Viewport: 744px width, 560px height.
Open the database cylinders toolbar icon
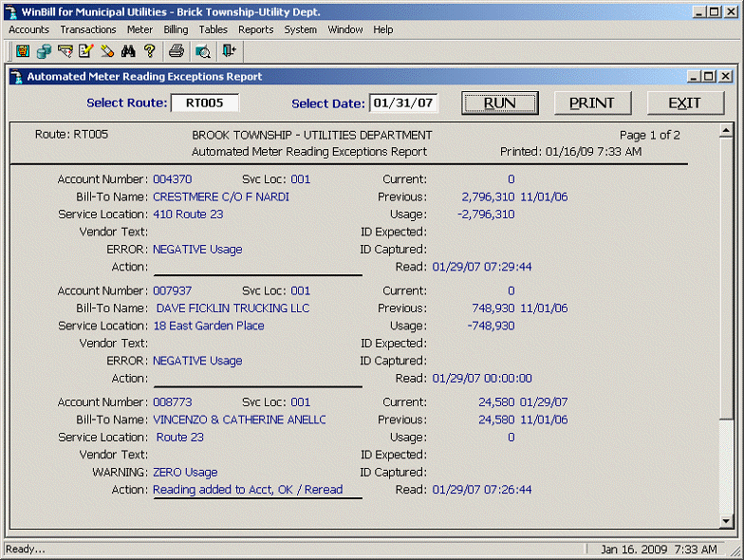(x=44, y=51)
